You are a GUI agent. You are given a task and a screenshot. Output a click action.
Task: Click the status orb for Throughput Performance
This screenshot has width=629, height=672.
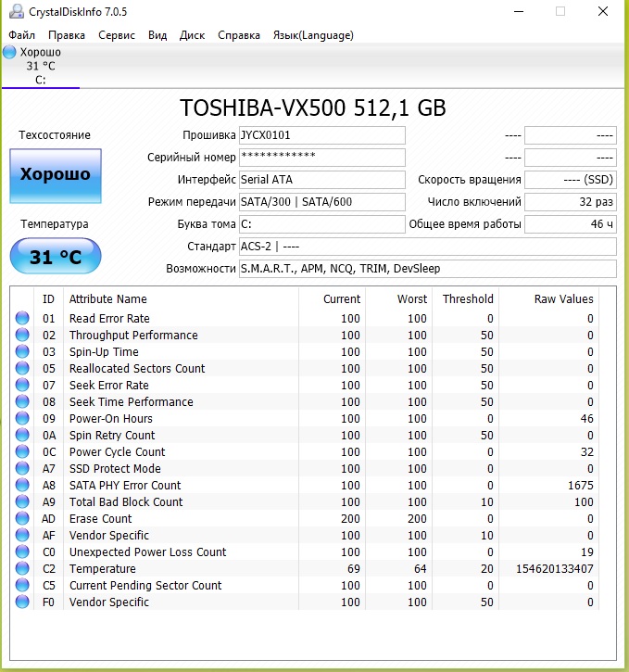pos(22,335)
